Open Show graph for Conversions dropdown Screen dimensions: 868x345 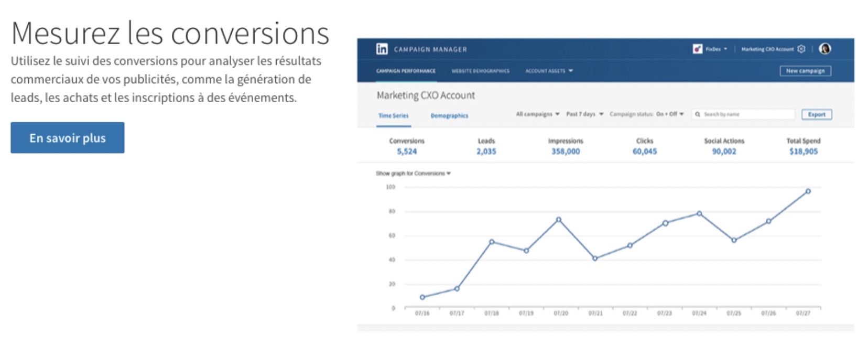click(x=413, y=174)
